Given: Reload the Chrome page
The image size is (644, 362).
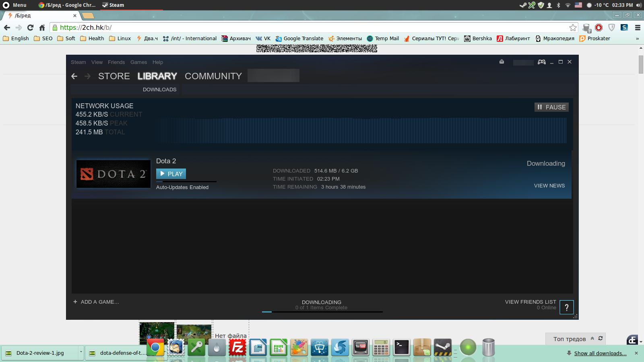Looking at the screenshot, I should (30, 27).
